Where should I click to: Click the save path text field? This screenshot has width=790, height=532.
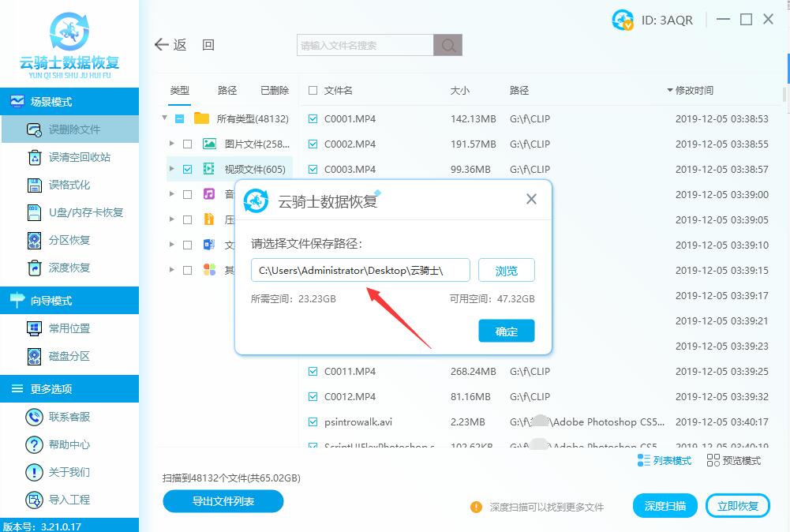(360, 270)
